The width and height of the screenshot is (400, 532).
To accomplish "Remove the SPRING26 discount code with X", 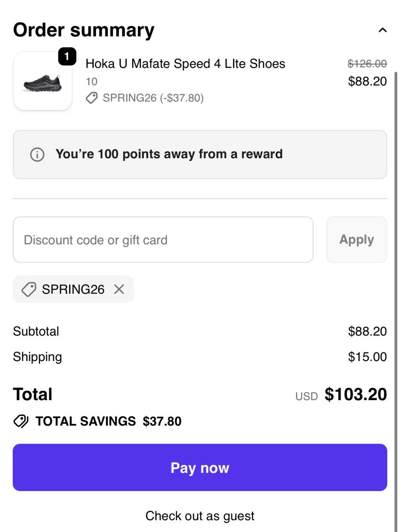I will coord(119,290).
